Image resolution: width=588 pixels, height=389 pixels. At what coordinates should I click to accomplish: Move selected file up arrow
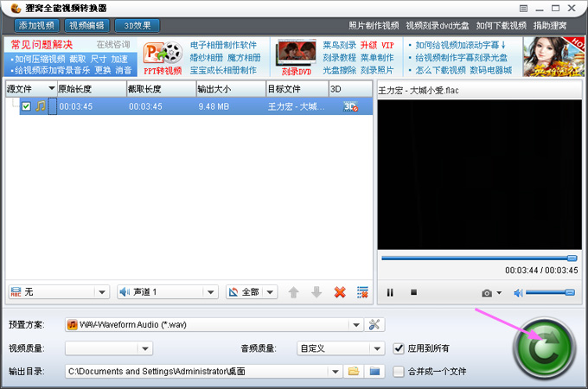pos(294,292)
